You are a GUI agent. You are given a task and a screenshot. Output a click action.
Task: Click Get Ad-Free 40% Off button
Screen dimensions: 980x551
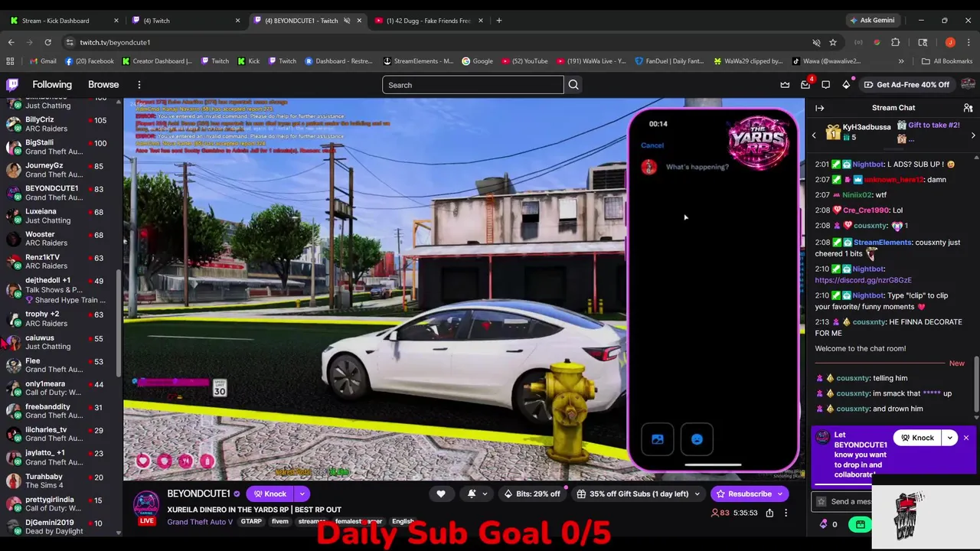coord(906,85)
